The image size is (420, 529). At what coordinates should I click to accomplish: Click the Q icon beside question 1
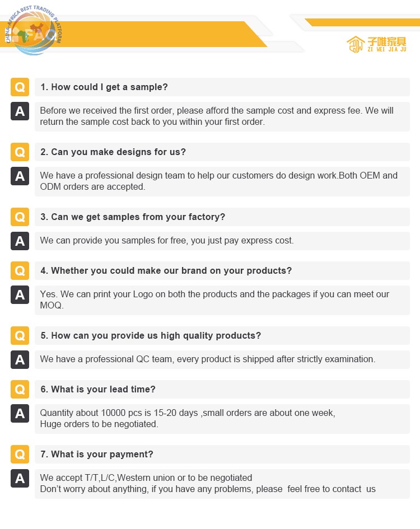20,87
